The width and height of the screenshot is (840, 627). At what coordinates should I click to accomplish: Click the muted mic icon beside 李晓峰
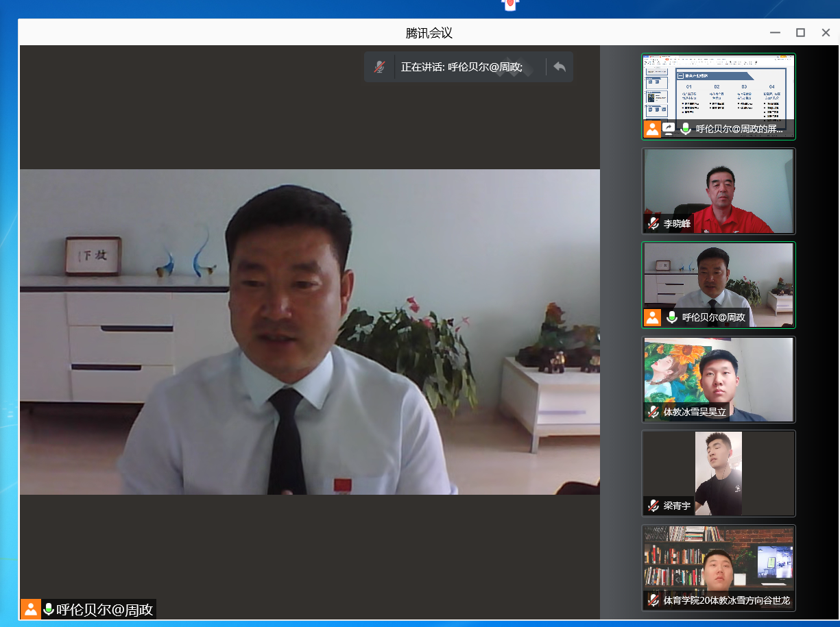click(653, 223)
